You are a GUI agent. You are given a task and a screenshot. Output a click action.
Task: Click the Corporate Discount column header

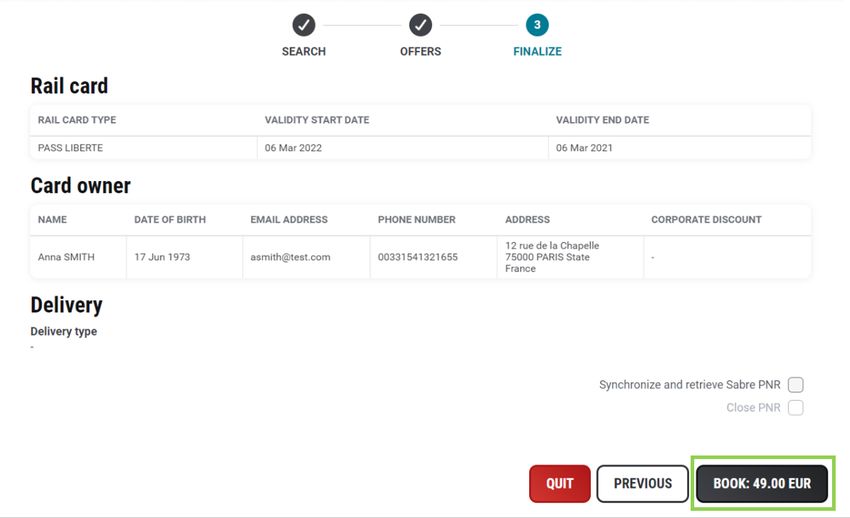pos(706,219)
